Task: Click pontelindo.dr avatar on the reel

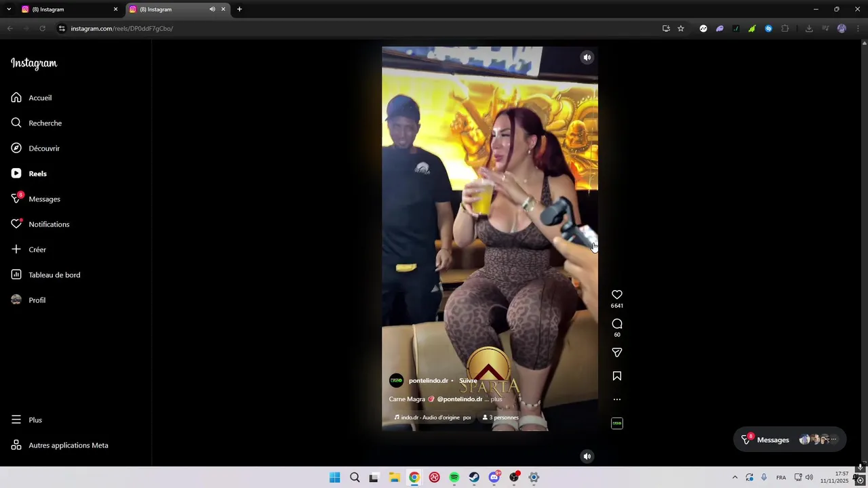Action: pos(396,381)
